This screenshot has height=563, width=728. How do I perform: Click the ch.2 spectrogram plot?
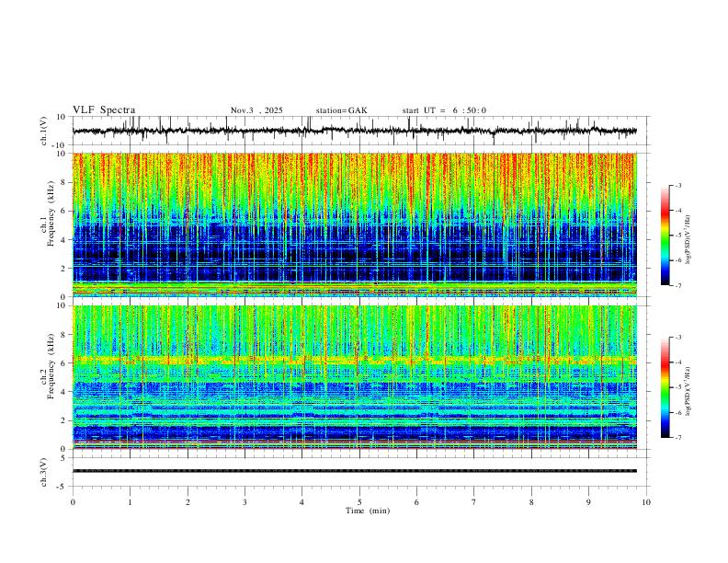point(355,377)
